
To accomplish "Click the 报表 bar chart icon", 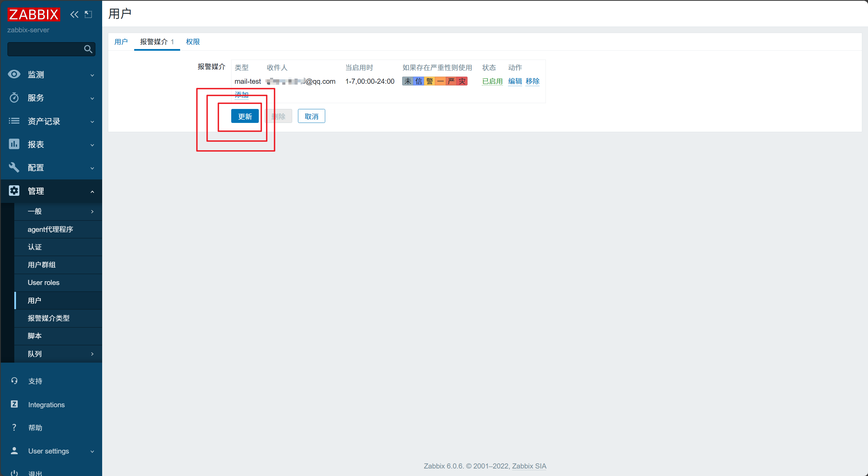I will pos(14,144).
